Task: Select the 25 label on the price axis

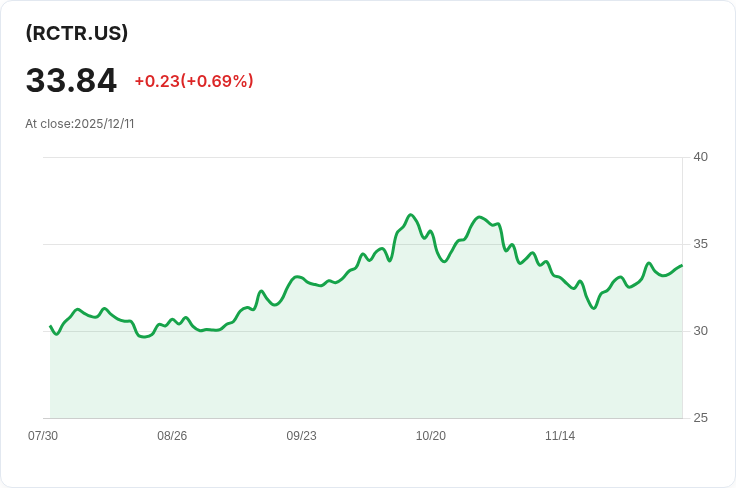Action: (x=700, y=418)
